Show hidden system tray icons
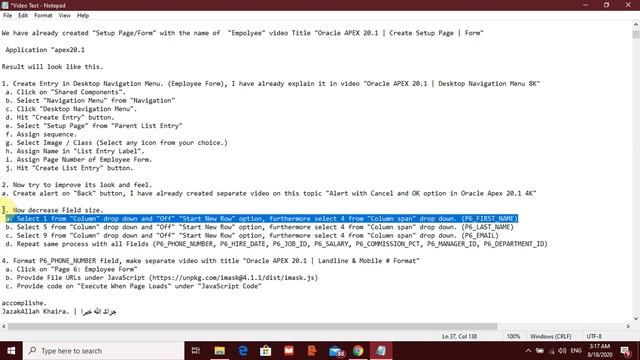Viewport: 640px width, 360px height. 528,351
